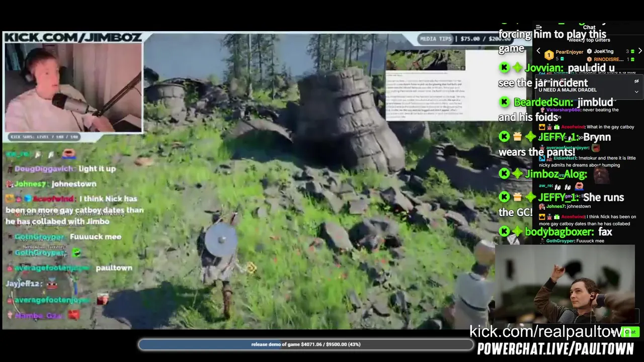Expand the pinned MAJIK DRADEL message

point(636,92)
